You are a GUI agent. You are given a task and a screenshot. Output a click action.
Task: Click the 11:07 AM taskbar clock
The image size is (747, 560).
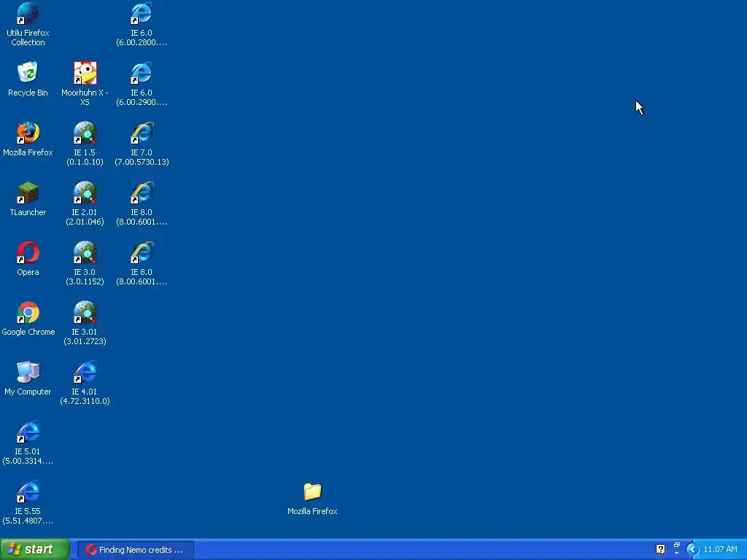[x=720, y=550]
